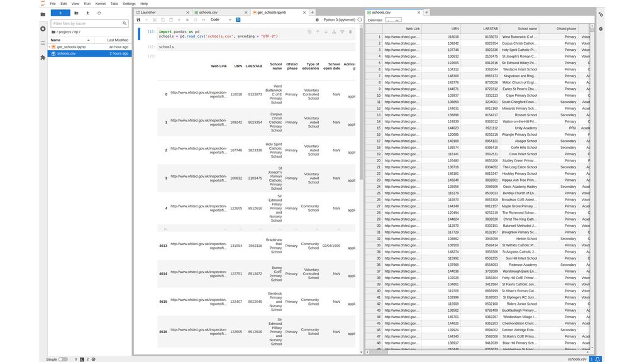Refresh the file browser listing

click(99, 13)
